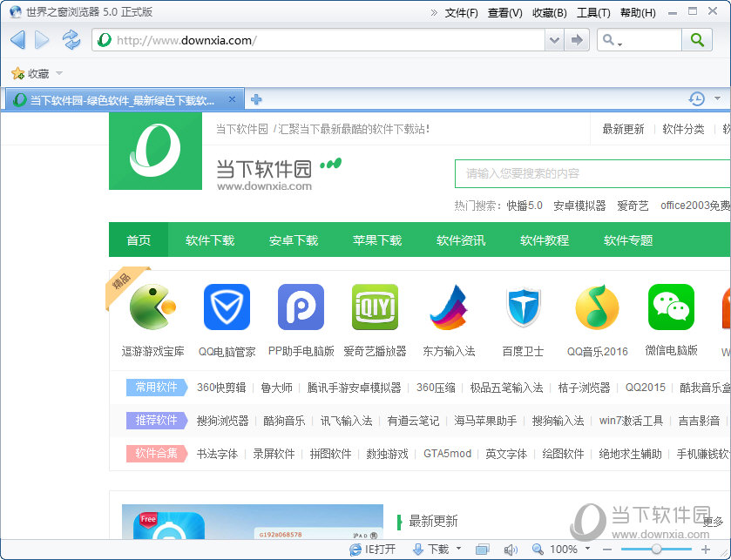
Task: Click the 下载 download icon in status bar
Action: coord(417,550)
